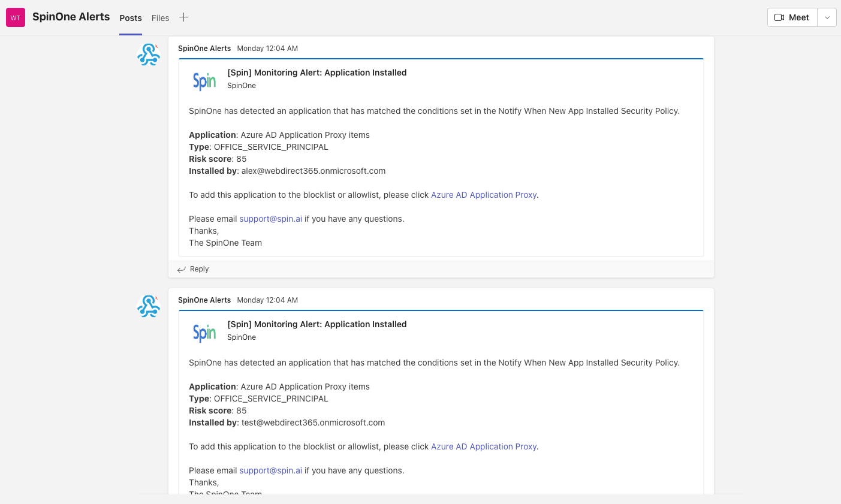Click the first alert card title
This screenshot has height=504, width=841.
coord(316,73)
